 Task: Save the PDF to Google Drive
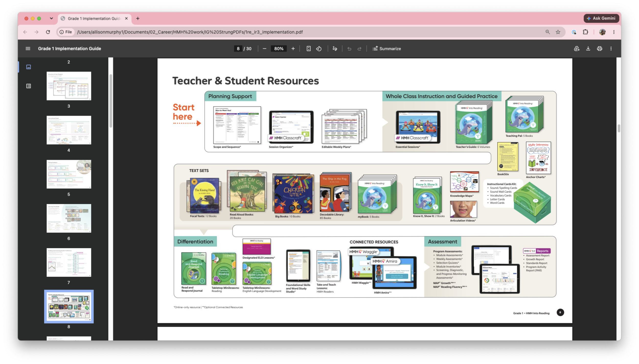tap(577, 49)
